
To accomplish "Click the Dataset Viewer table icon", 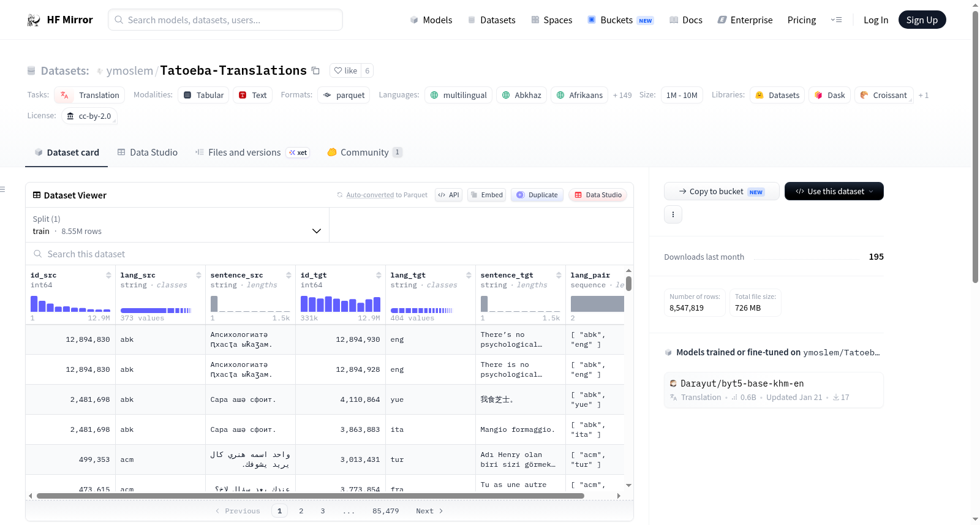I will [37, 195].
